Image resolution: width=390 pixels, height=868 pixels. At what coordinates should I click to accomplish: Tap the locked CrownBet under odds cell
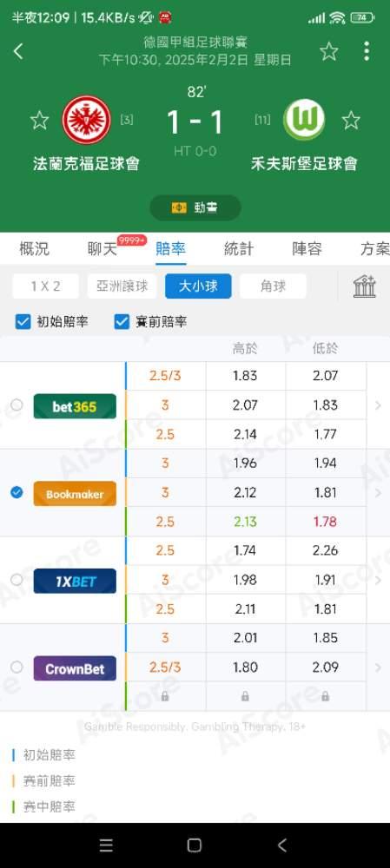pos(325,696)
